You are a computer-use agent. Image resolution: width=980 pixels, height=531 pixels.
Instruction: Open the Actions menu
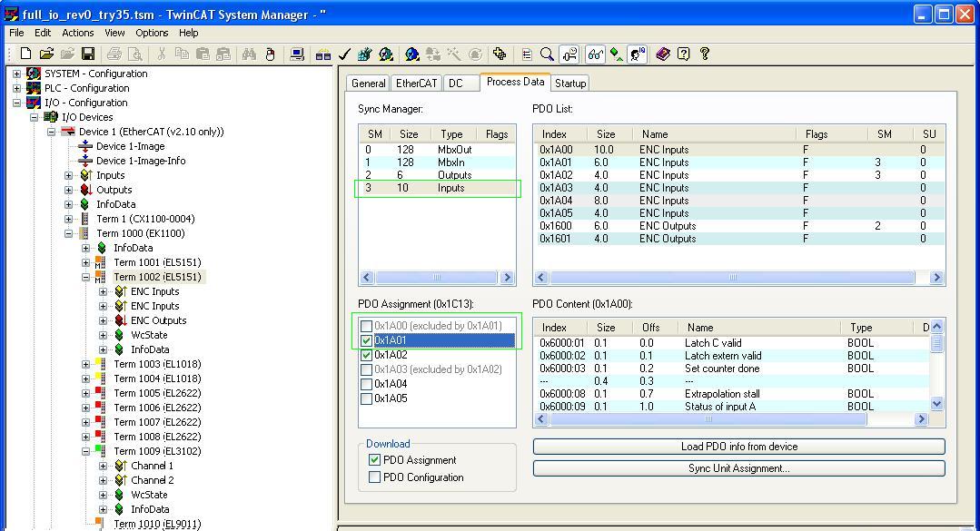pos(77,33)
